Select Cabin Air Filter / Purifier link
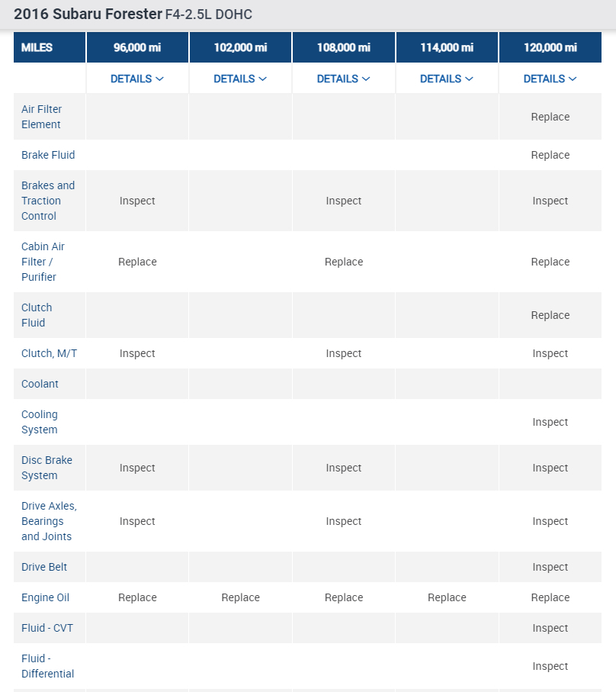 coord(43,262)
